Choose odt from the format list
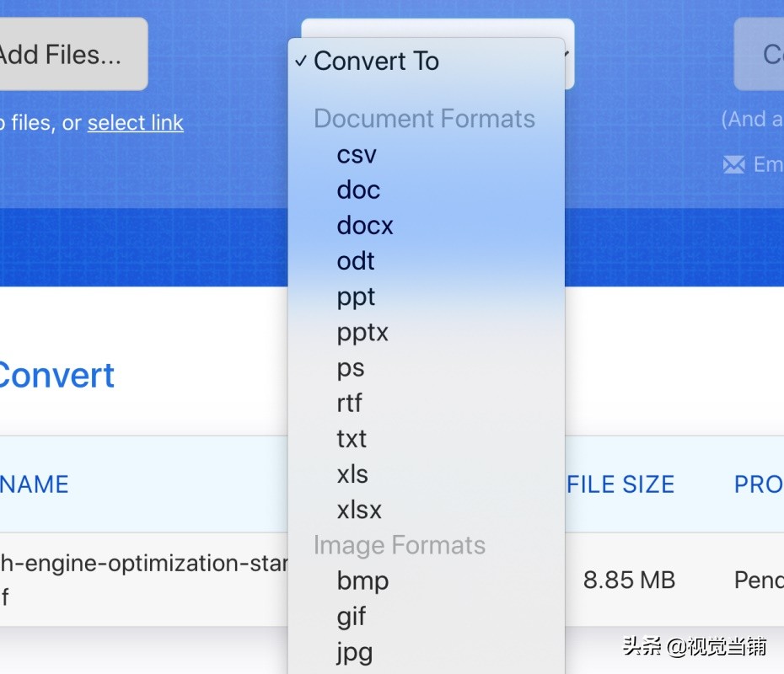Image resolution: width=784 pixels, height=674 pixels. [356, 261]
